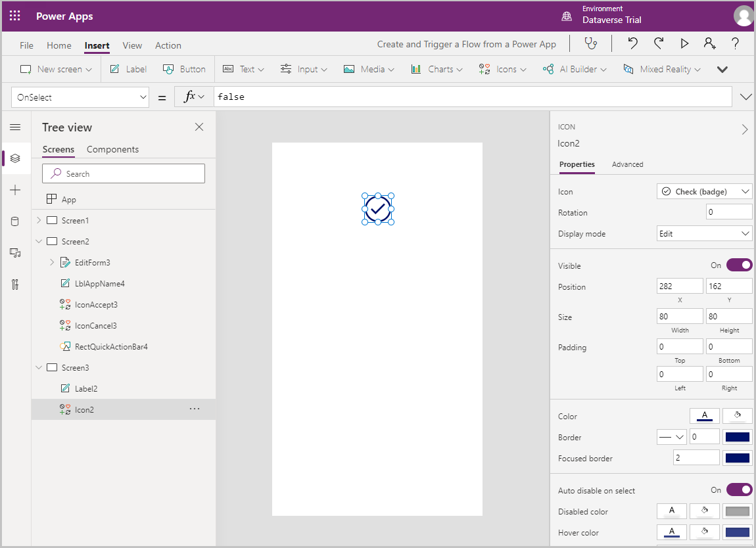Open the user account avatar
Image resolution: width=756 pixels, height=548 pixels.
click(x=743, y=16)
